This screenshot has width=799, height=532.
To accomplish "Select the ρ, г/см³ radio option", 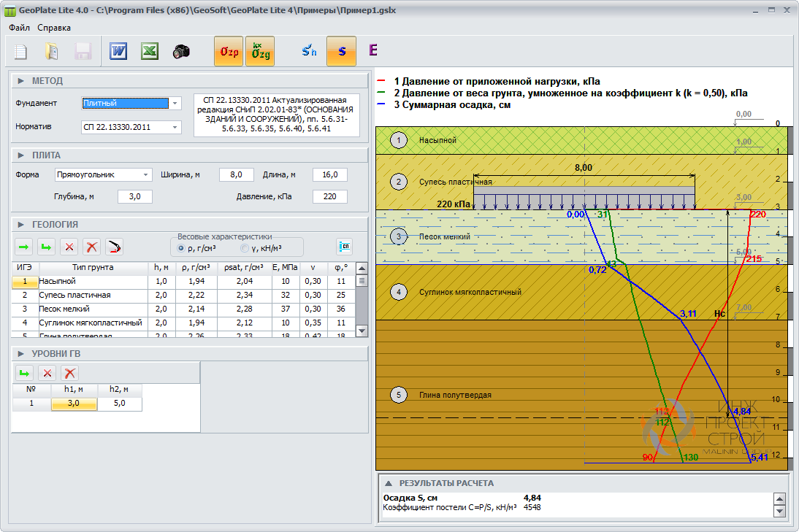I will 181,248.
